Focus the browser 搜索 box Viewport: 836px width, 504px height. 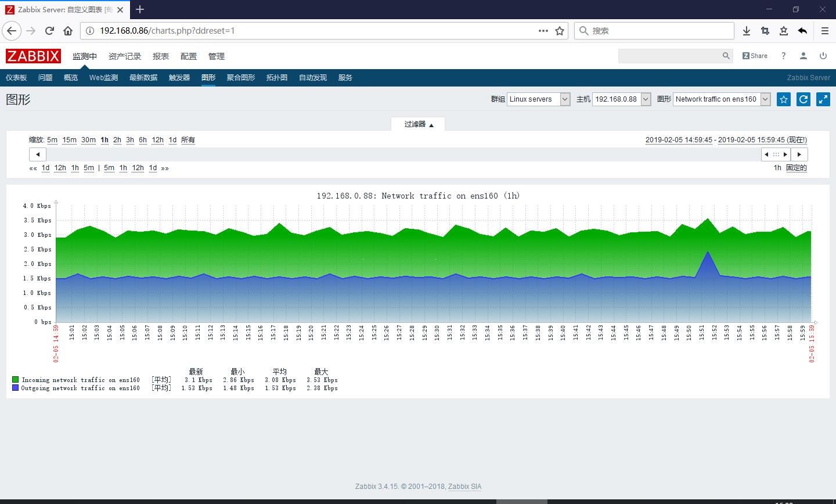(x=654, y=31)
